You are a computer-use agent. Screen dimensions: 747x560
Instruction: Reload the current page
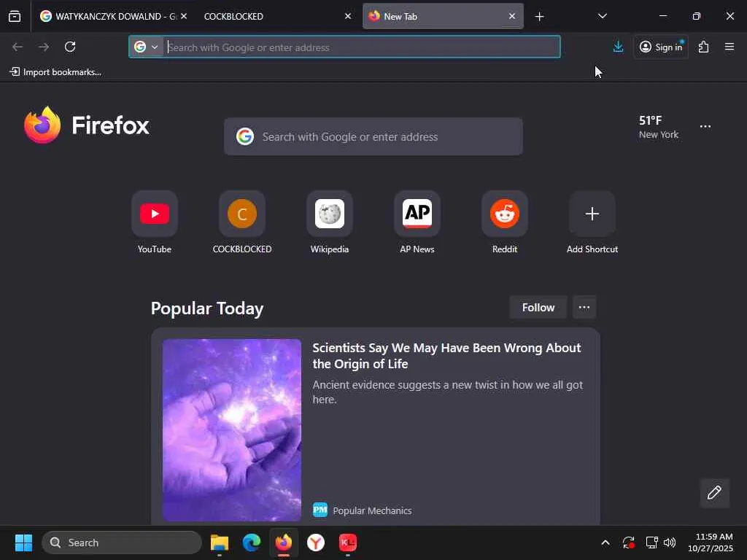pyautogui.click(x=70, y=47)
